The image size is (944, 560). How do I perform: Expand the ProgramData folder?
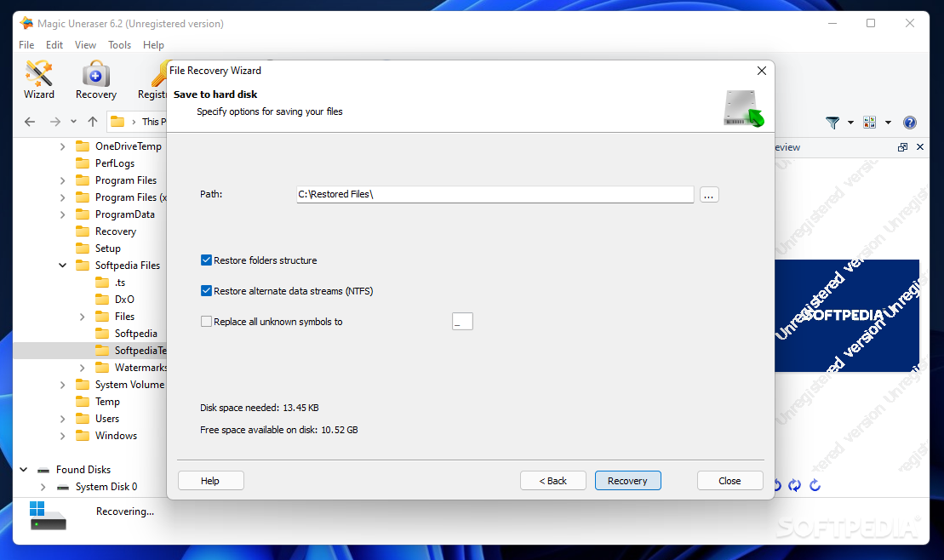(x=63, y=214)
